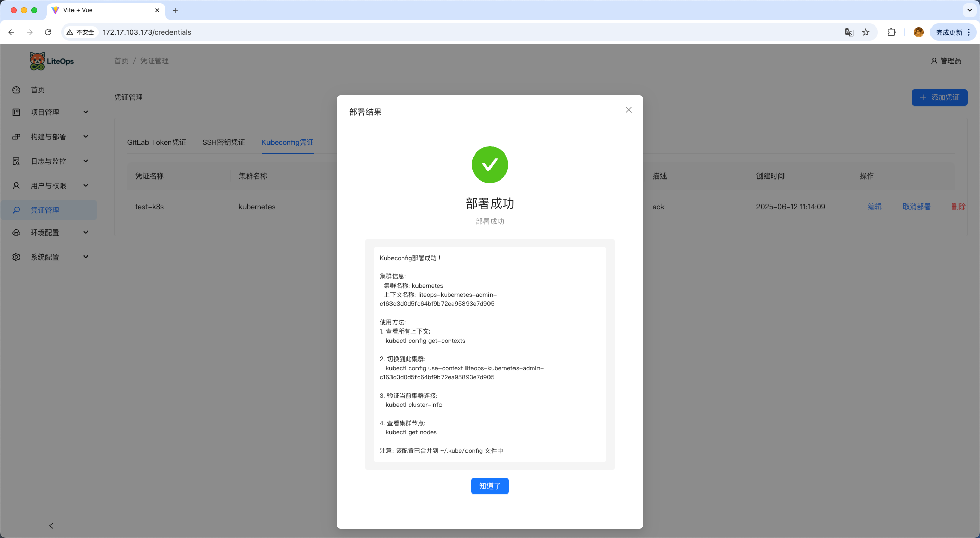Close the deployment result dialog
This screenshot has width=980, height=538.
[628, 110]
